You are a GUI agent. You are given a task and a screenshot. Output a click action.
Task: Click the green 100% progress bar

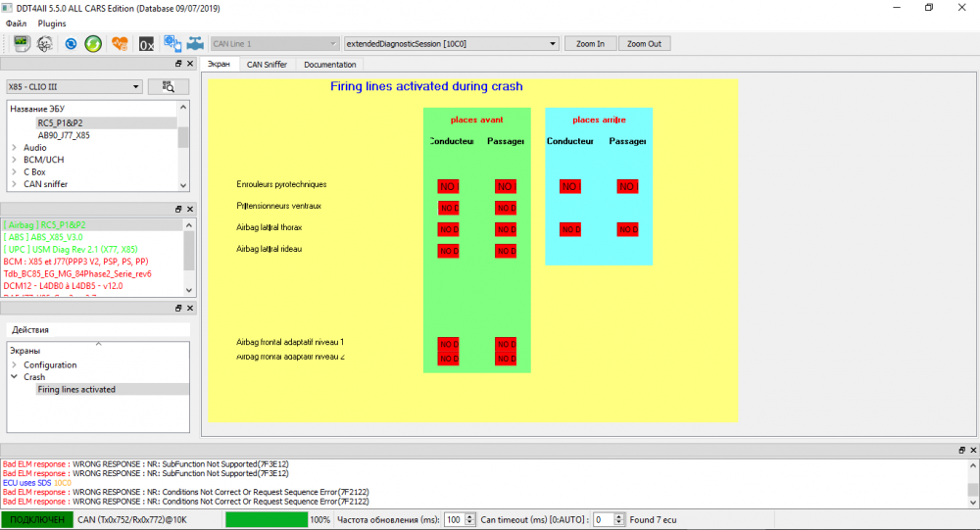point(267,520)
